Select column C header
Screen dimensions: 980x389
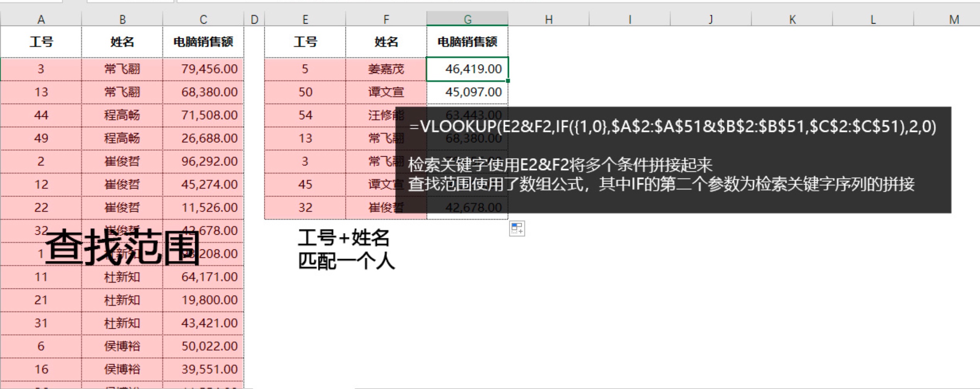click(x=203, y=19)
